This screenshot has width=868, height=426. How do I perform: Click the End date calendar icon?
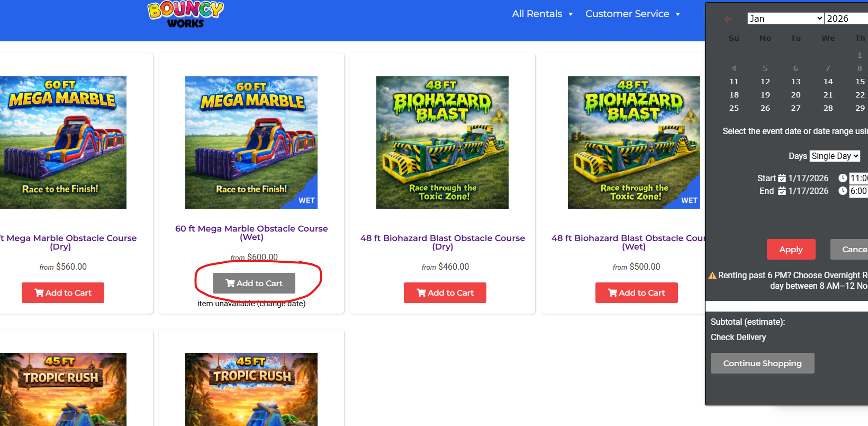coord(782,191)
